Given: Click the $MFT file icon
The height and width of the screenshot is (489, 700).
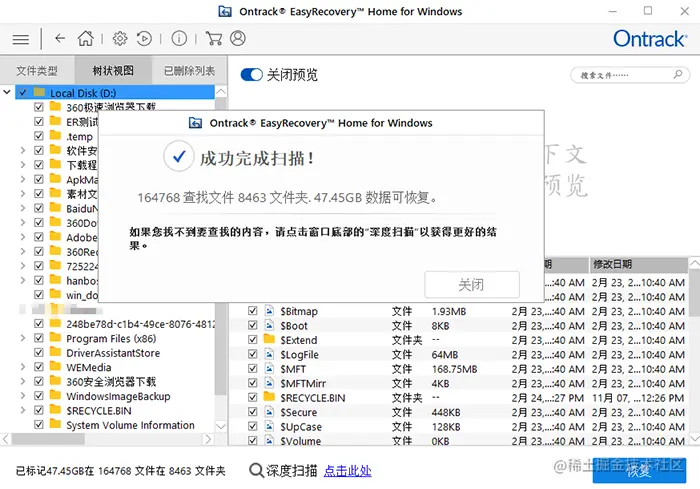Looking at the screenshot, I should (269, 368).
